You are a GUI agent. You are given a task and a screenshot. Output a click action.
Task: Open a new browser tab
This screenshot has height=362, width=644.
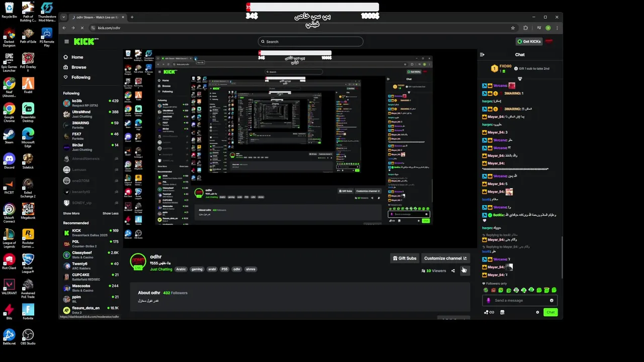pyautogui.click(x=132, y=17)
